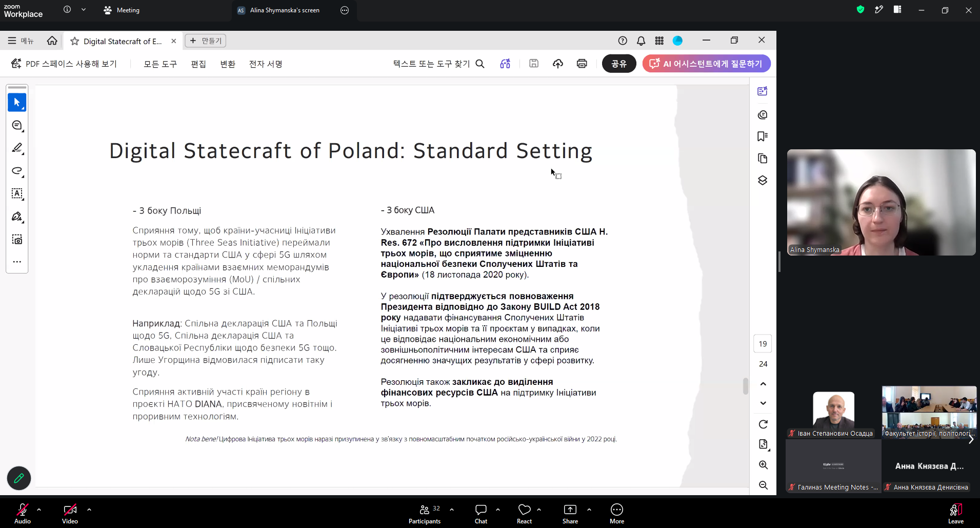Select the comment tool in the left toolbar

pyautogui.click(x=17, y=125)
